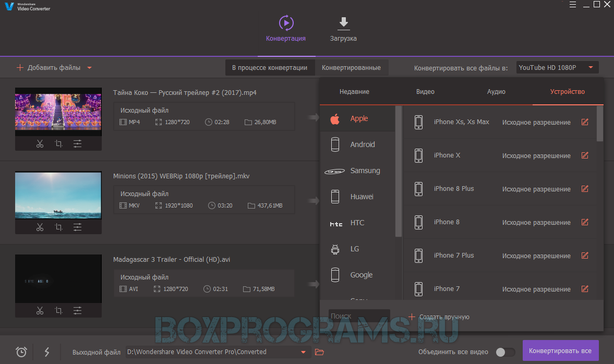Switch to the Устройство tab
614x364 pixels.
click(568, 92)
